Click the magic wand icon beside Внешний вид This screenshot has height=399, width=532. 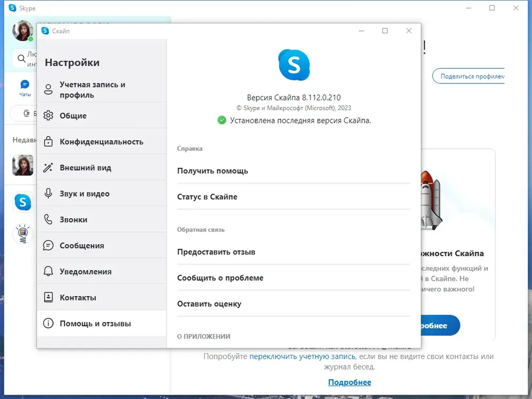click(x=48, y=168)
